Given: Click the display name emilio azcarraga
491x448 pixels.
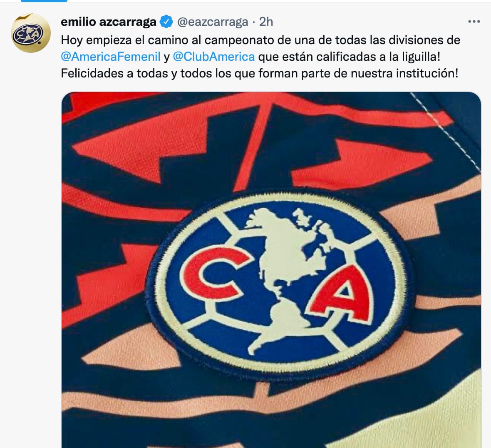Looking at the screenshot, I should 109,22.
